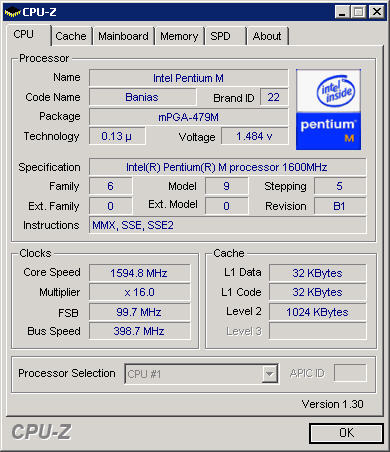
Task: Click the Model value 9
Action: tap(227, 186)
